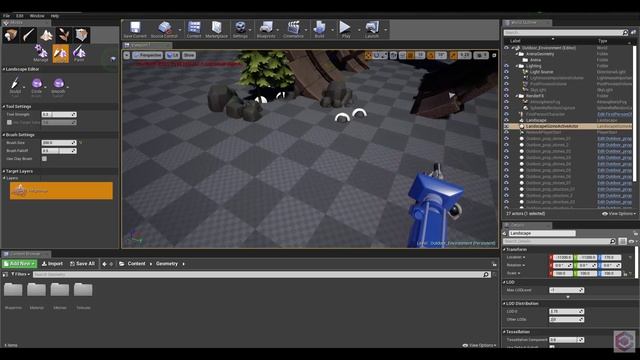Click the viewport Show button
The image size is (640, 360).
point(189,55)
